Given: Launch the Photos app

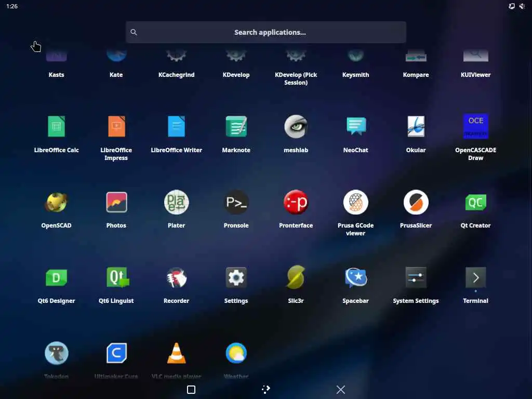Looking at the screenshot, I should click(x=116, y=210).
